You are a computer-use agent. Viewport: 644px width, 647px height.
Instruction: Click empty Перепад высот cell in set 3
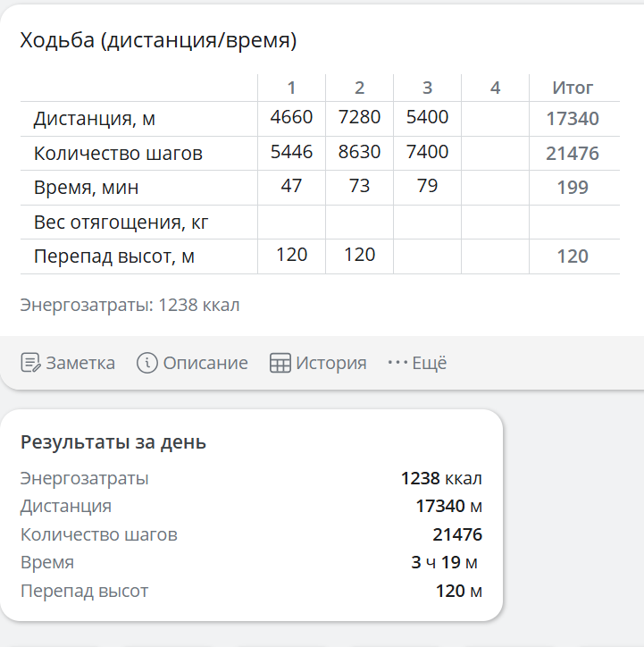point(427,256)
